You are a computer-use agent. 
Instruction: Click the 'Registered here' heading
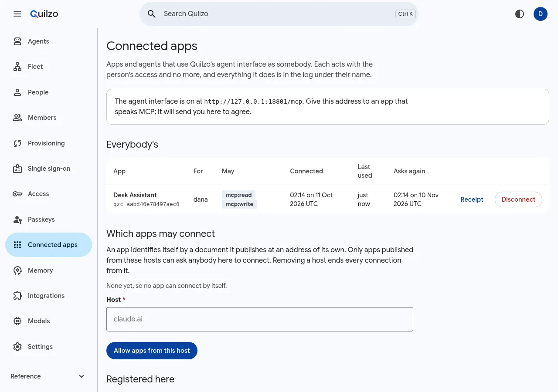[140, 379]
